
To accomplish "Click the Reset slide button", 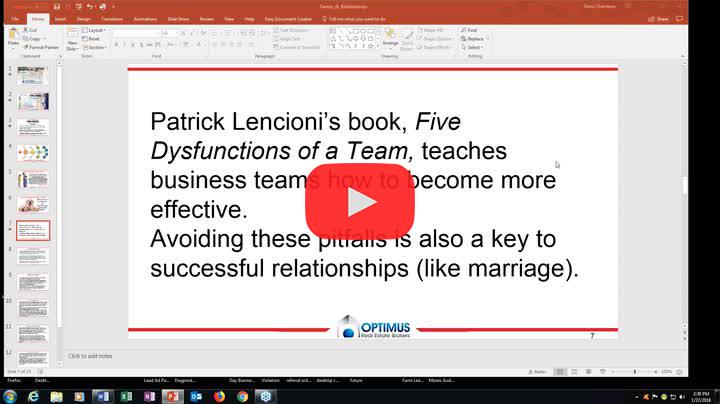I will (95, 39).
